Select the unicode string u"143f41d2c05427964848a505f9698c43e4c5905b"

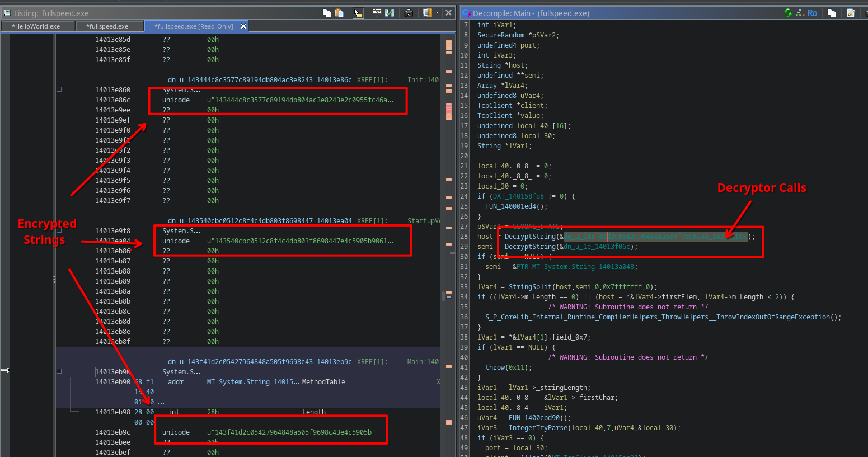click(x=291, y=432)
